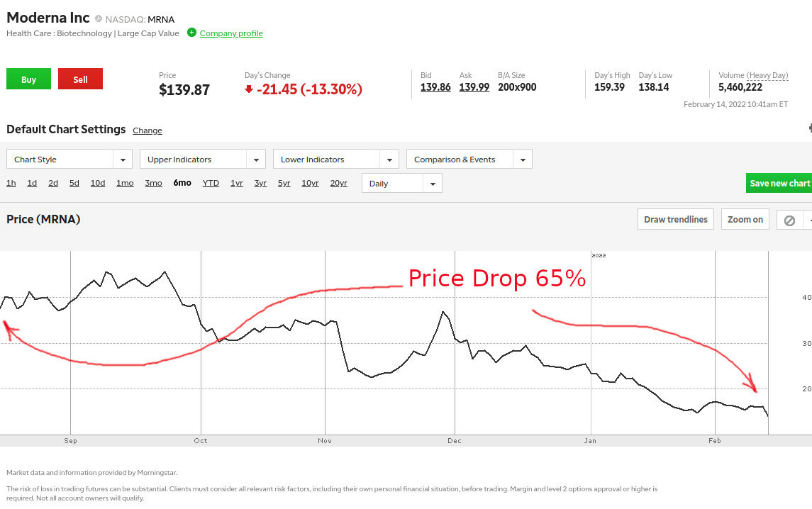812x509 pixels.
Task: Select the 2d time range
Action: tap(52, 183)
